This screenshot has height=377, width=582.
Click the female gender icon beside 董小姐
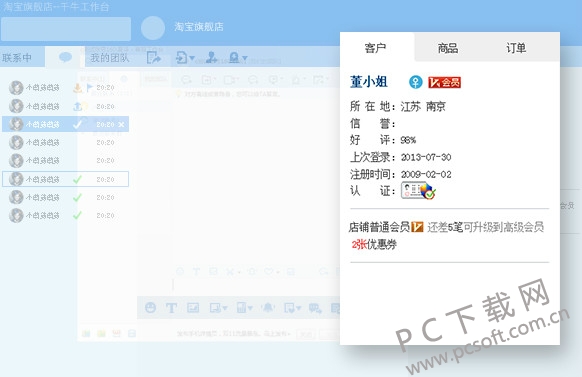click(x=415, y=82)
